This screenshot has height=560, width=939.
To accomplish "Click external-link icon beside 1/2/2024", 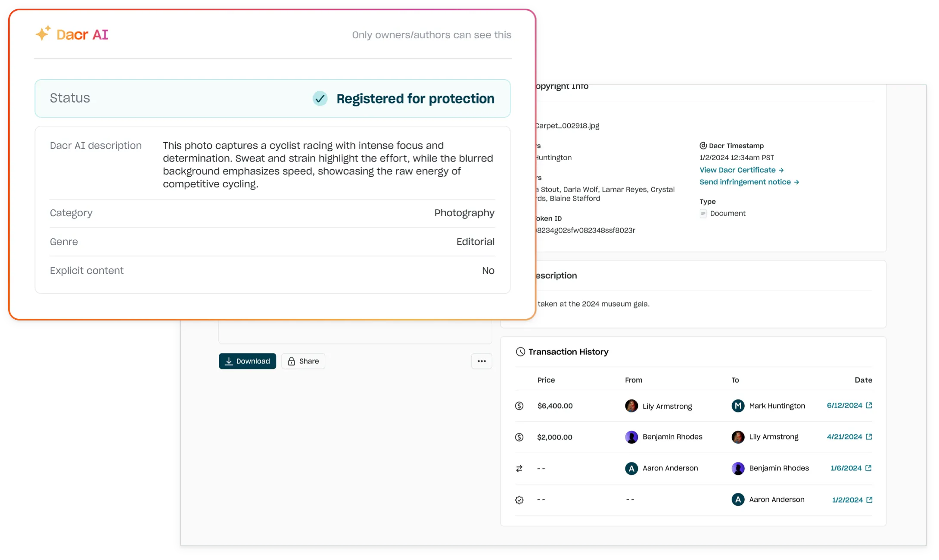I will 869,500.
